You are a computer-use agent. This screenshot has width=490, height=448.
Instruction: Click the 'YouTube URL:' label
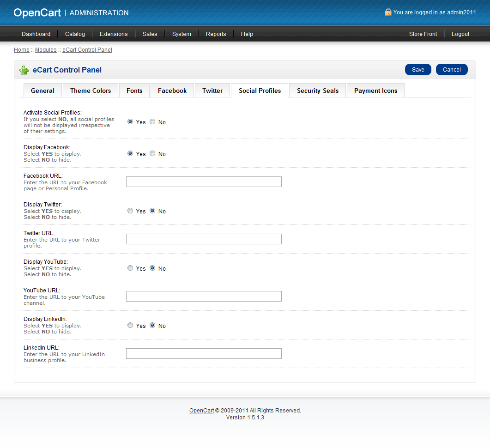42,290
